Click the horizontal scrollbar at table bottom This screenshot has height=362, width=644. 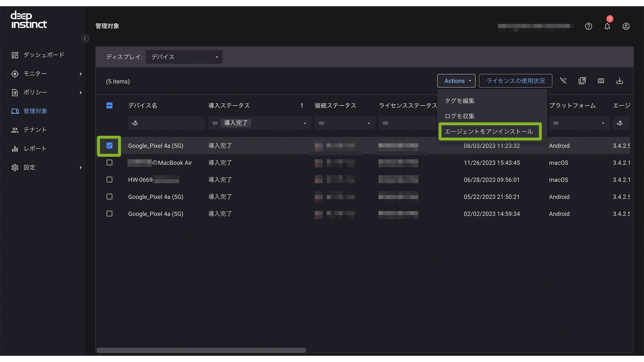201,350
